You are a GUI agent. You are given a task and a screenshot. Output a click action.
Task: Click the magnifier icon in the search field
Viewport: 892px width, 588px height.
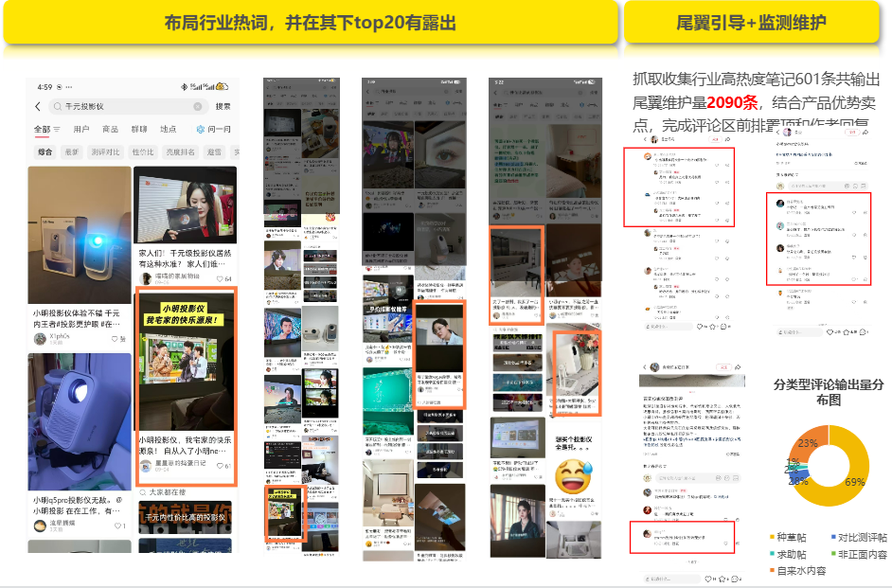click(x=58, y=106)
